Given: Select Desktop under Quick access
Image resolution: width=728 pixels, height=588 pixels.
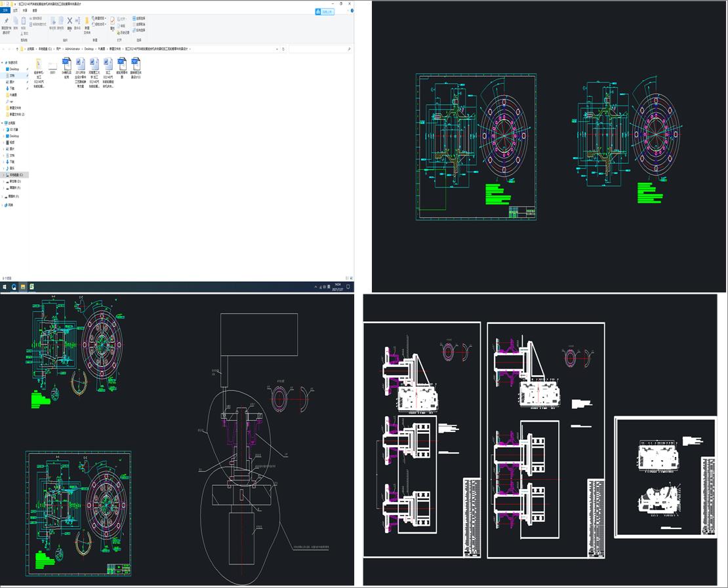Looking at the screenshot, I should point(14,69).
